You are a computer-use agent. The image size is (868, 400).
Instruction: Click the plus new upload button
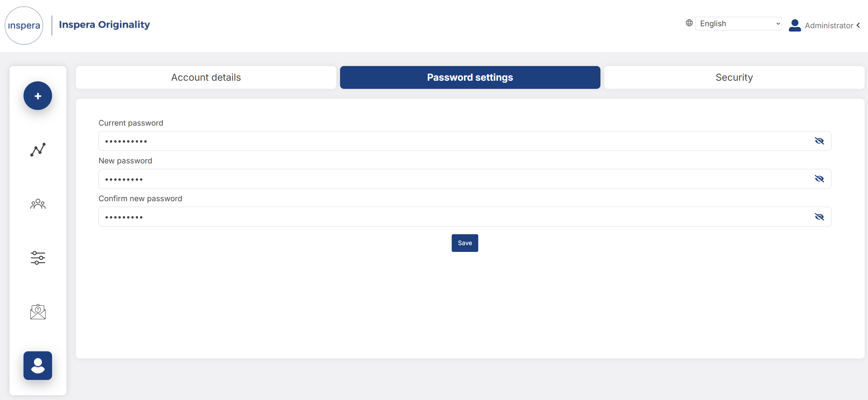pos(38,96)
